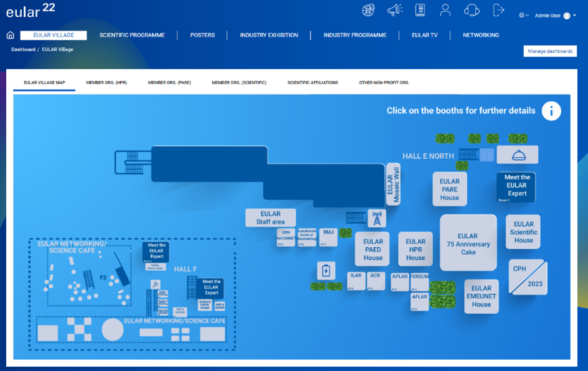Go to EULAR TV menu item

coord(424,35)
